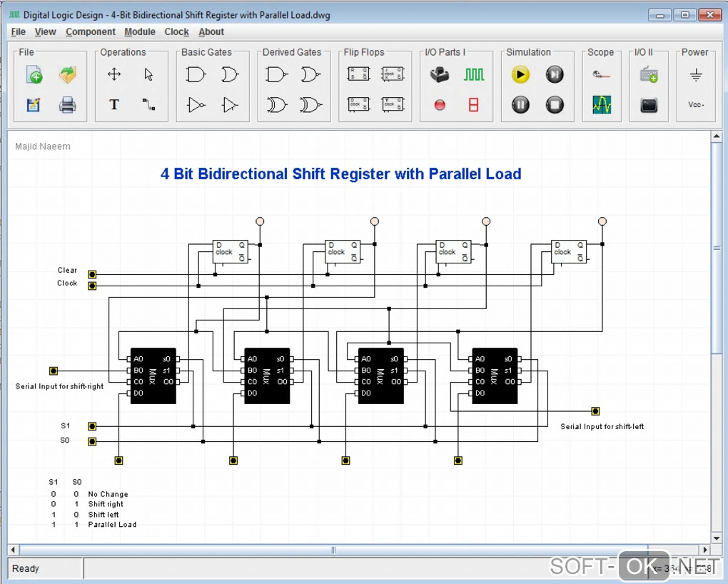Open the oscilloscope waveform viewer
The width and height of the screenshot is (728, 584).
(x=602, y=105)
